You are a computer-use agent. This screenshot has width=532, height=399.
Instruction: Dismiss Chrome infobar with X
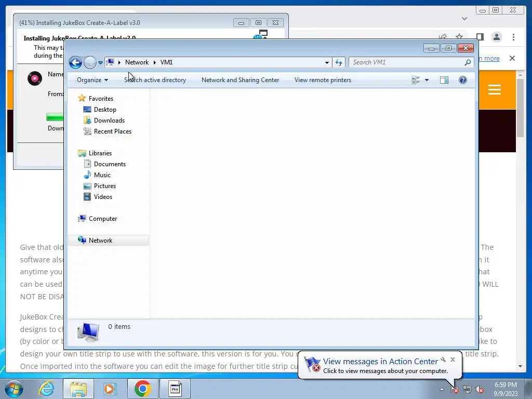[x=512, y=58]
